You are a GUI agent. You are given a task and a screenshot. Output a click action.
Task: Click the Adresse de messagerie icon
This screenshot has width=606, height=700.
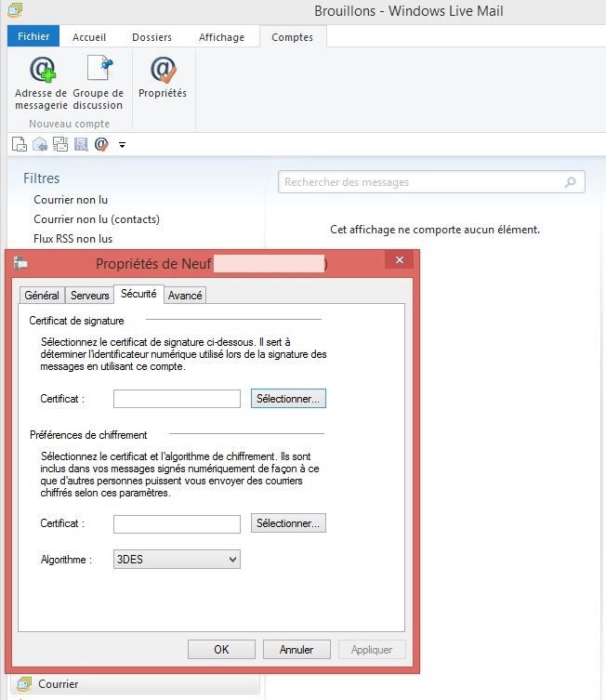coord(41,72)
